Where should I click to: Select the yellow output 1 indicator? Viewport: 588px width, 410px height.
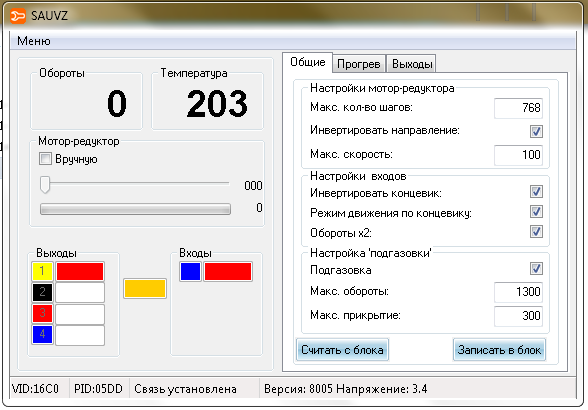tap(42, 271)
